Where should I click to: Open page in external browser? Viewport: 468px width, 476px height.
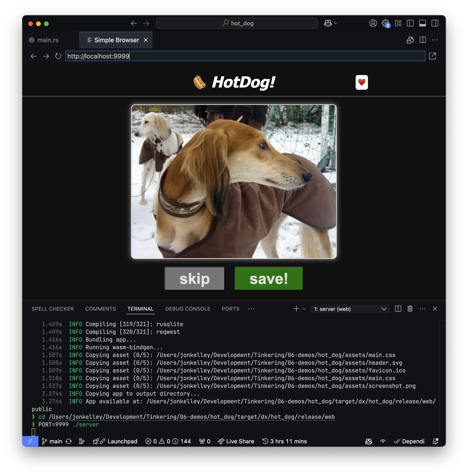432,56
